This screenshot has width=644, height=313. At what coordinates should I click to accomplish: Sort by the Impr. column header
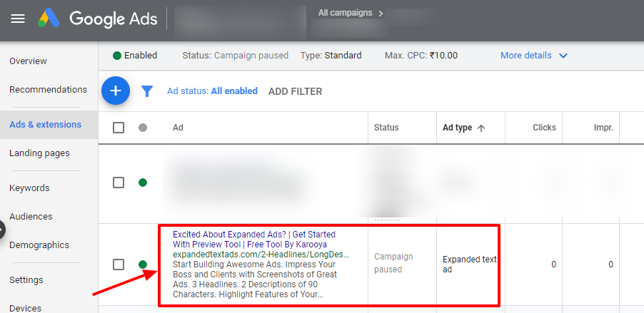(603, 128)
